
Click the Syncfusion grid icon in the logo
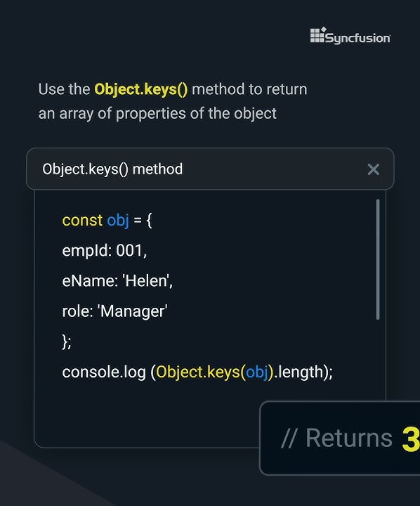[317, 35]
